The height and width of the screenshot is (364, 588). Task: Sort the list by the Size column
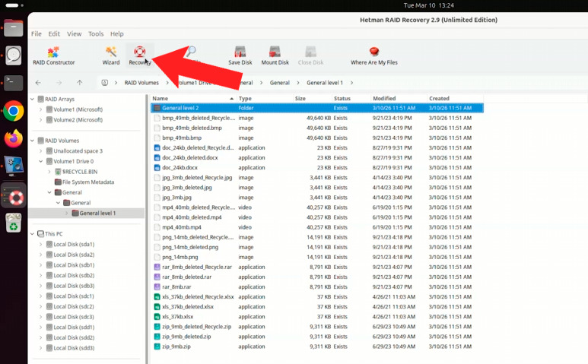tap(313, 98)
